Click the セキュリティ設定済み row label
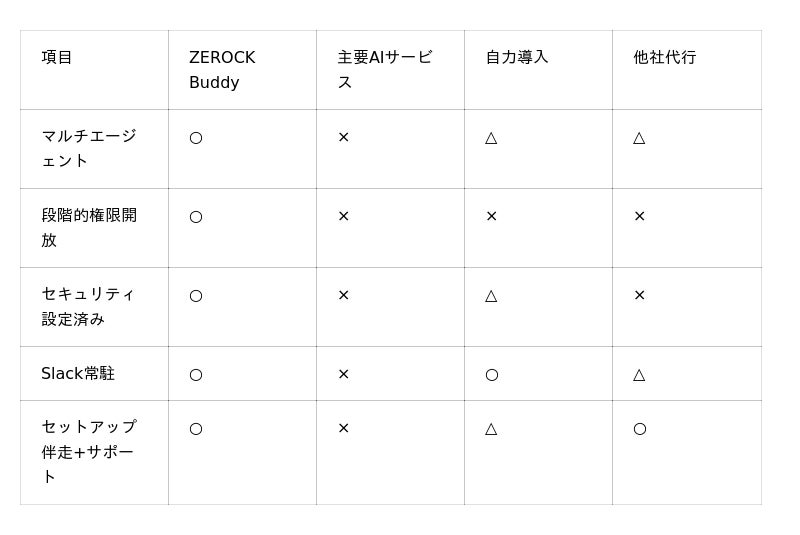The image size is (800, 535). (88, 306)
